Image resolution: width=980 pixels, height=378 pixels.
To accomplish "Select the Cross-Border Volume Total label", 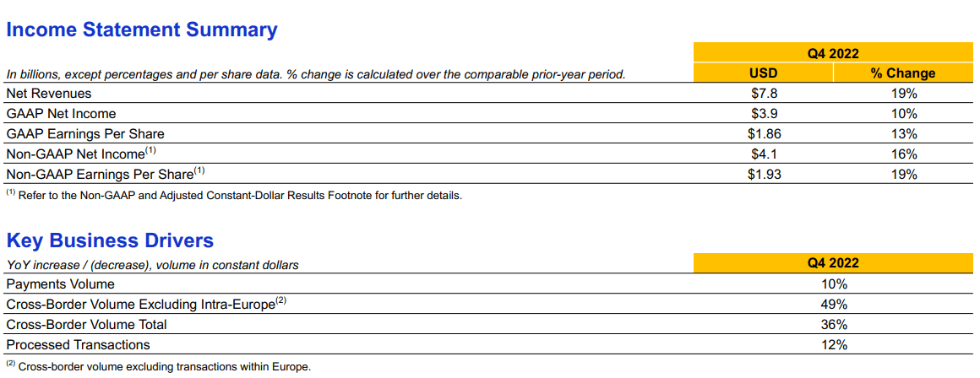I will [x=86, y=324].
